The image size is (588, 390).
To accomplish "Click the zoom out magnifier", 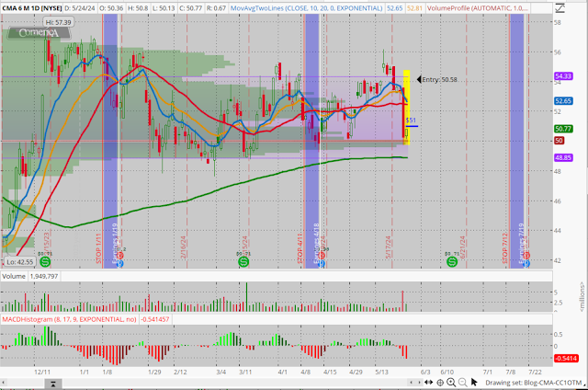I will [463, 383].
